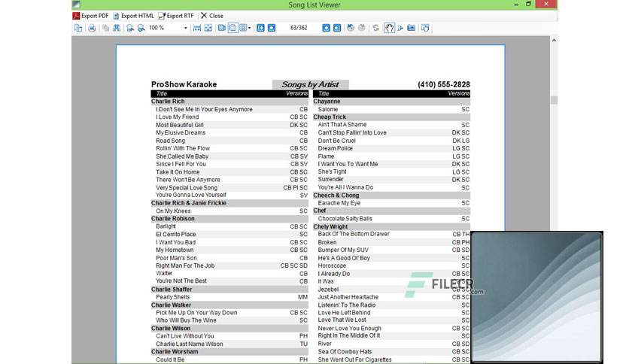Click song 'Dream Police'

[335, 148]
